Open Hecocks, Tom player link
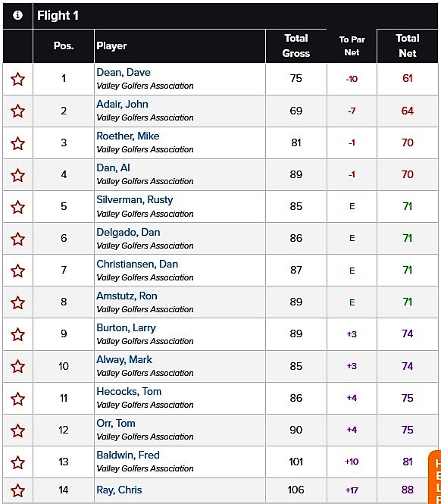The height and width of the screenshot is (504, 441). 129,392
